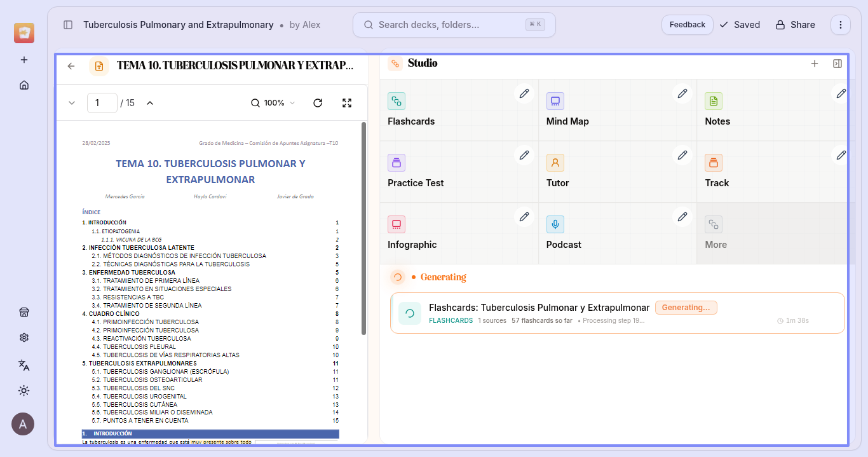Edit Tutor settings pencil icon
868x457 pixels.
pos(682,155)
